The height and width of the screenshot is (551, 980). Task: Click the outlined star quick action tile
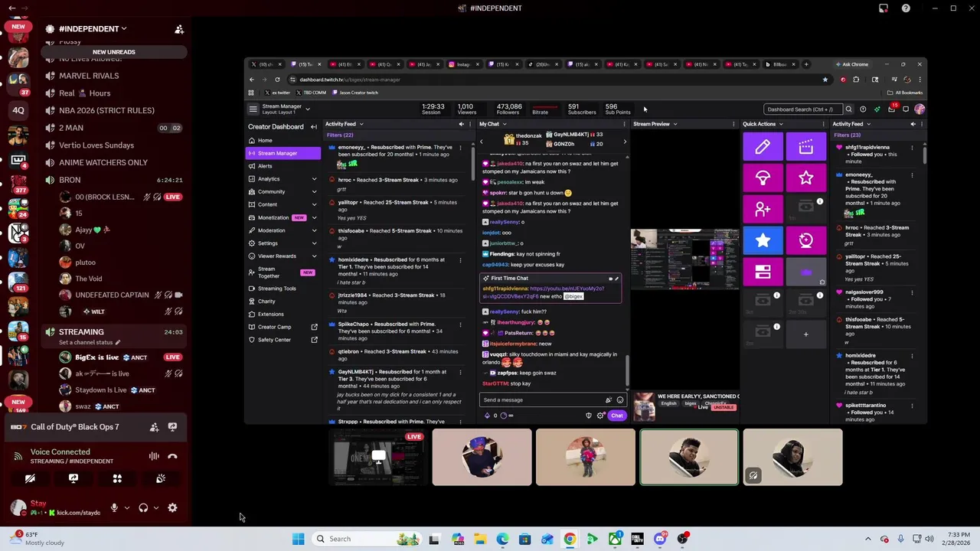tap(805, 178)
